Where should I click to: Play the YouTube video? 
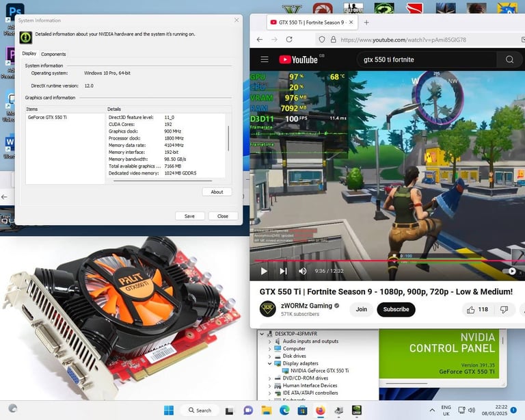264,271
